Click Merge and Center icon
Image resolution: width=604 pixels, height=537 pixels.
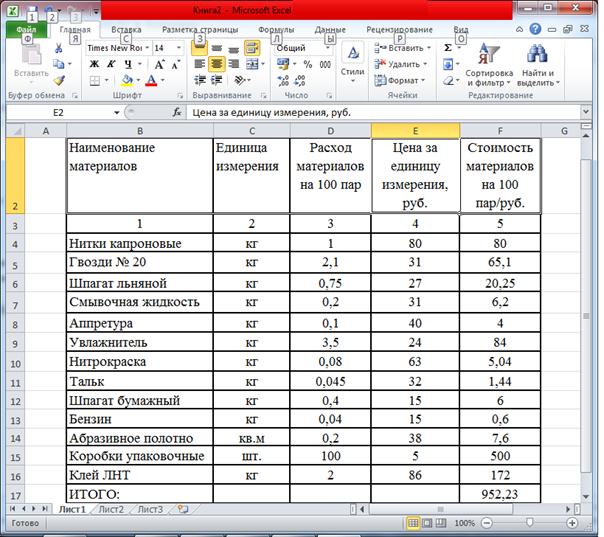tap(252, 64)
